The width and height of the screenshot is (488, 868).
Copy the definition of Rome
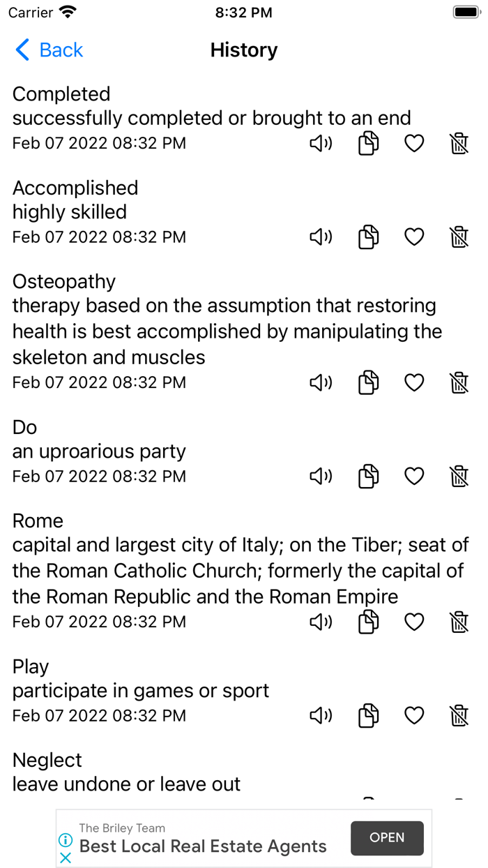point(368,622)
